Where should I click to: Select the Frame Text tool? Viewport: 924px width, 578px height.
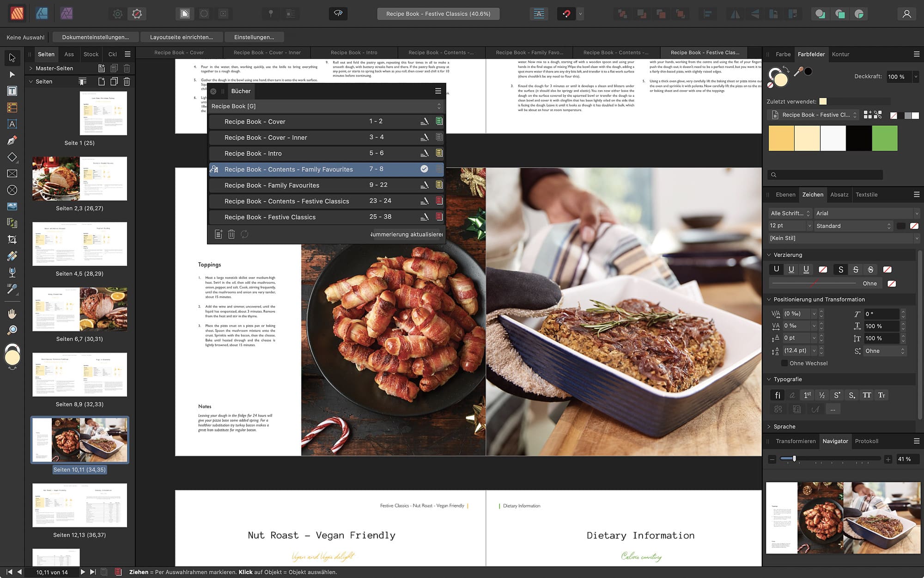[12, 91]
